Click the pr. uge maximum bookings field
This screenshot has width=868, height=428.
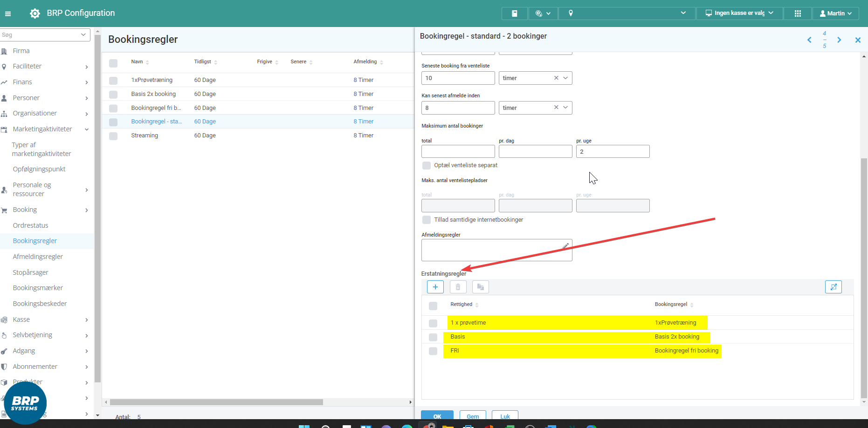tap(613, 151)
